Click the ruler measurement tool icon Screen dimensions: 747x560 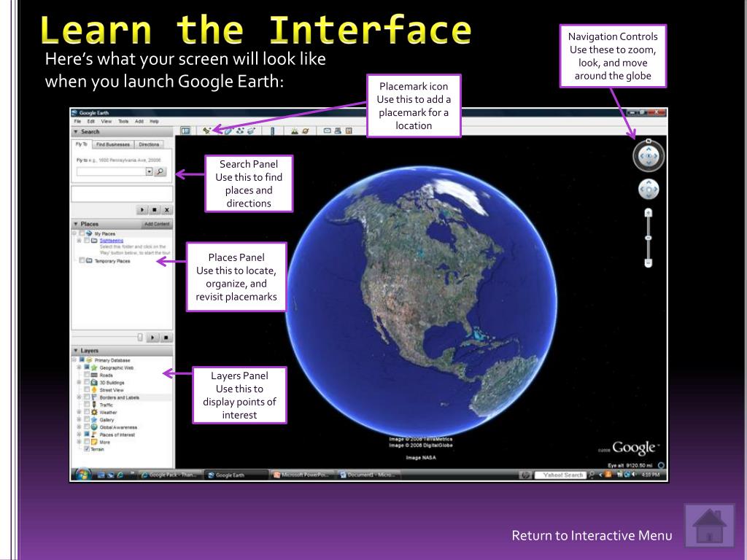click(x=272, y=131)
